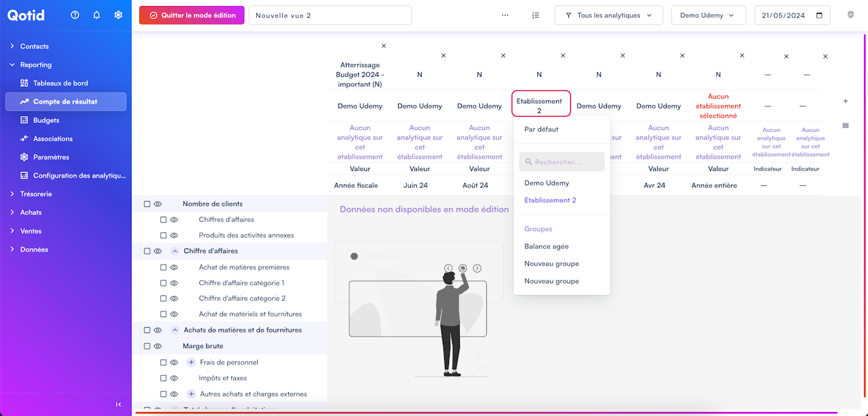Open the settings gear in the sidebar header
This screenshot has height=416, width=868.
[118, 15]
